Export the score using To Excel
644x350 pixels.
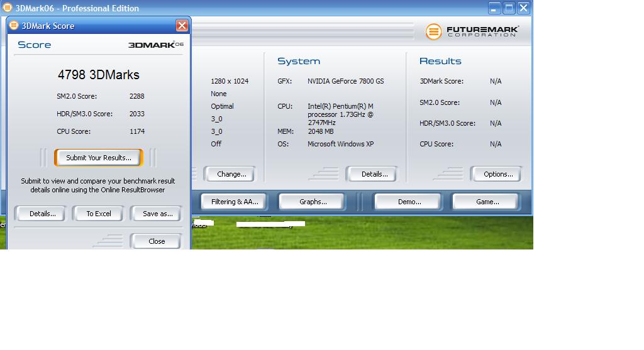pos(99,214)
